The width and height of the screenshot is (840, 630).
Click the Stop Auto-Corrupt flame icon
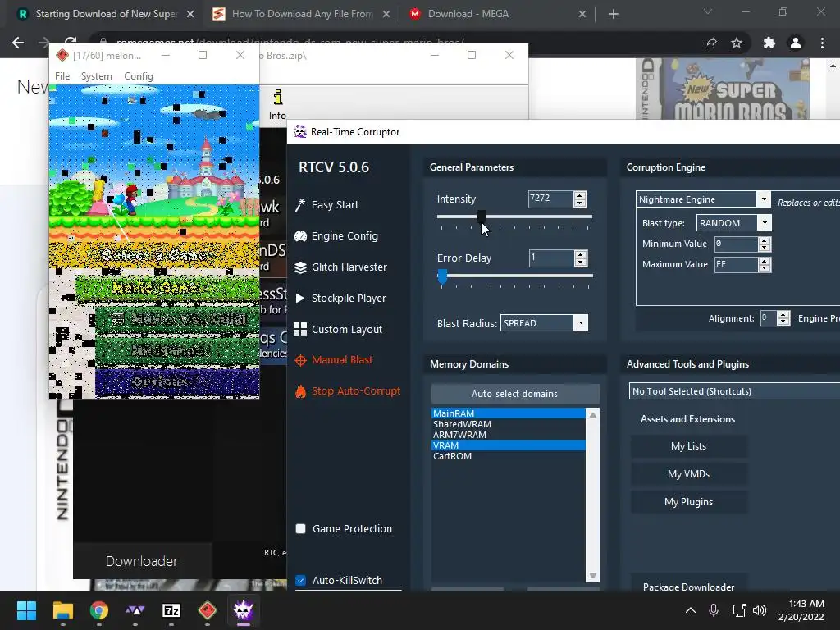click(x=300, y=391)
